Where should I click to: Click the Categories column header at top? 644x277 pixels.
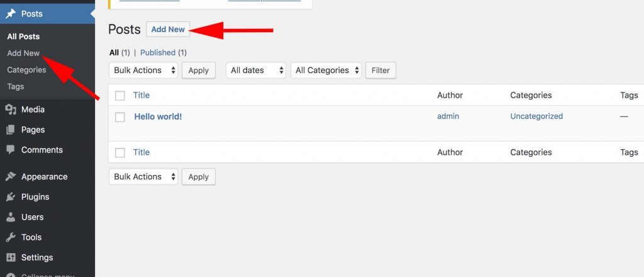pos(531,95)
